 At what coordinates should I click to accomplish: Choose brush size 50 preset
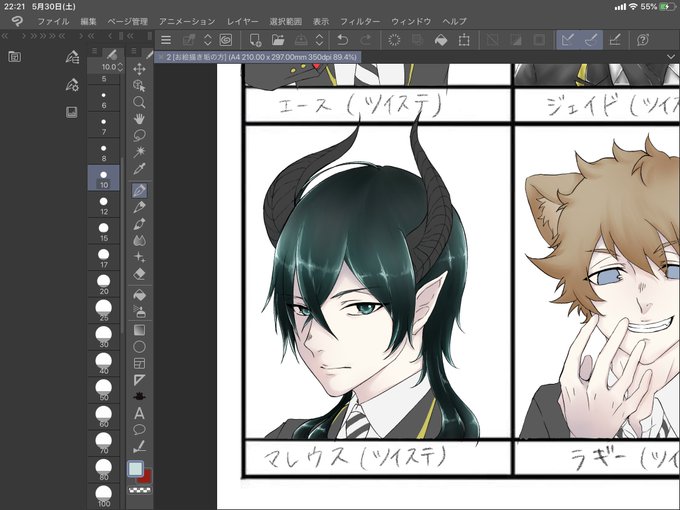coord(104,390)
